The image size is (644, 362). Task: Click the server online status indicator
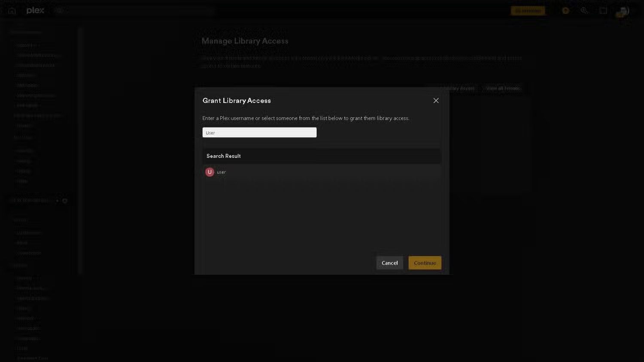click(x=57, y=200)
